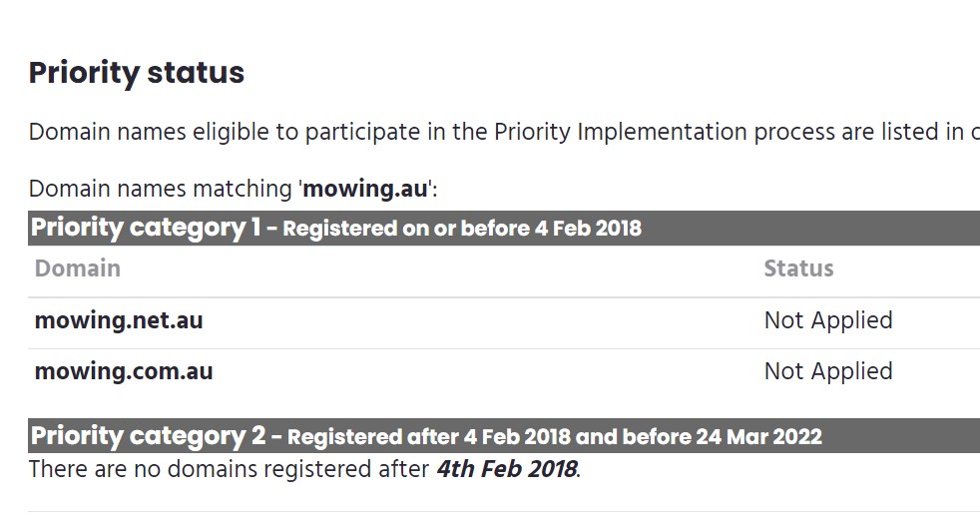
Task: Click the Priority status heading
Action: click(137, 73)
